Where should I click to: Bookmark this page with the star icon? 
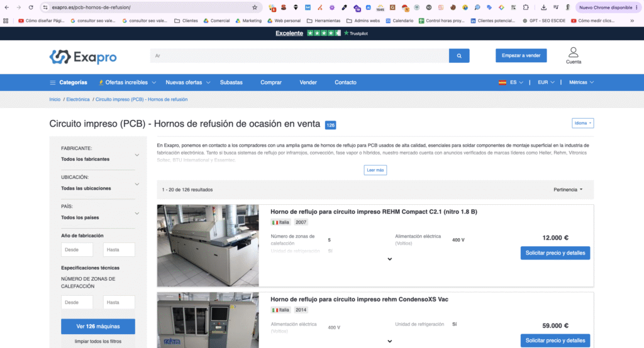[255, 8]
